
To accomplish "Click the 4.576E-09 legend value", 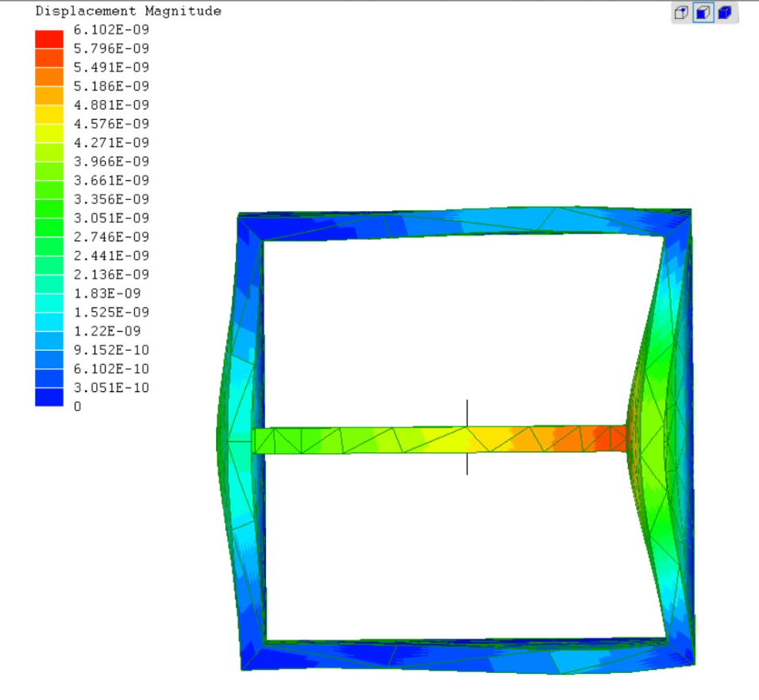I will pos(111,125).
